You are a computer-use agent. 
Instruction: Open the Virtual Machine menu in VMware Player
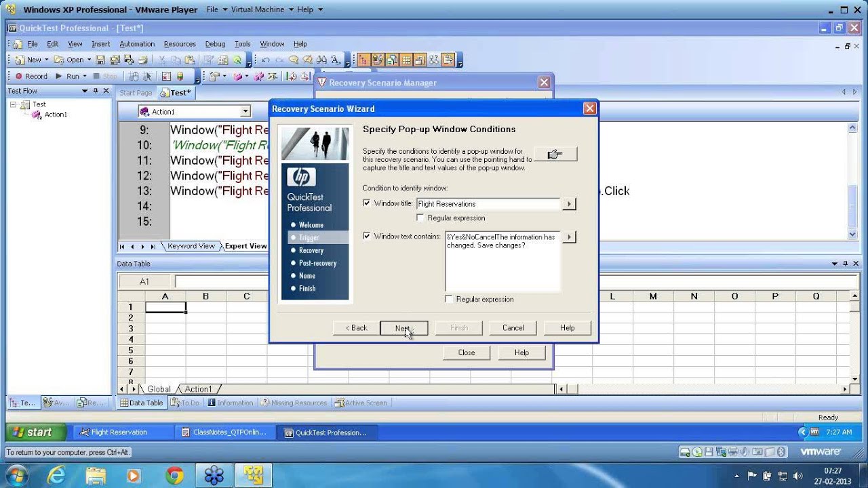[x=262, y=9]
